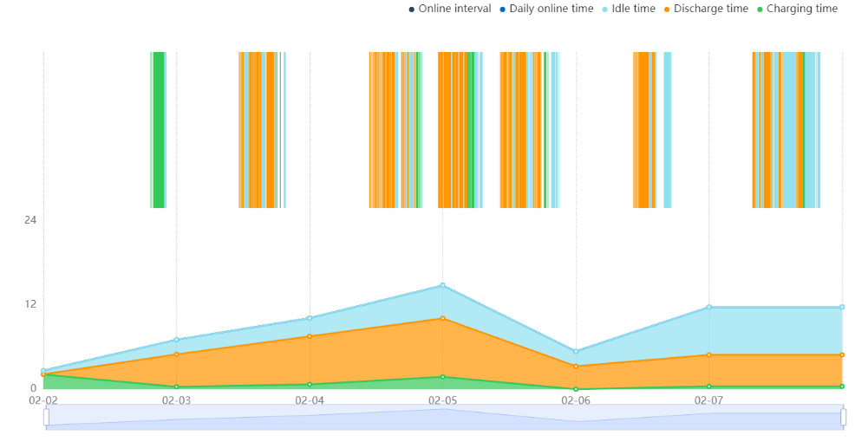Select the right handle of the zoom slider
The image size is (868, 442).
(843, 417)
